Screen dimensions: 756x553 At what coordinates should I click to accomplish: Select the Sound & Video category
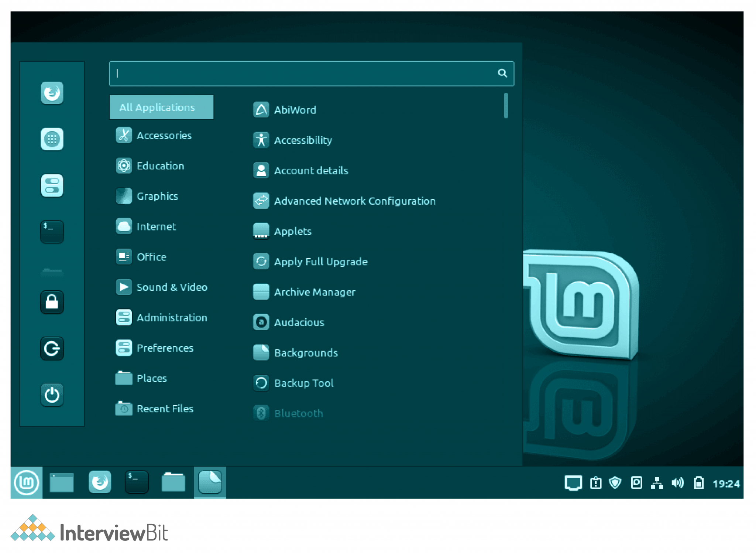click(172, 287)
